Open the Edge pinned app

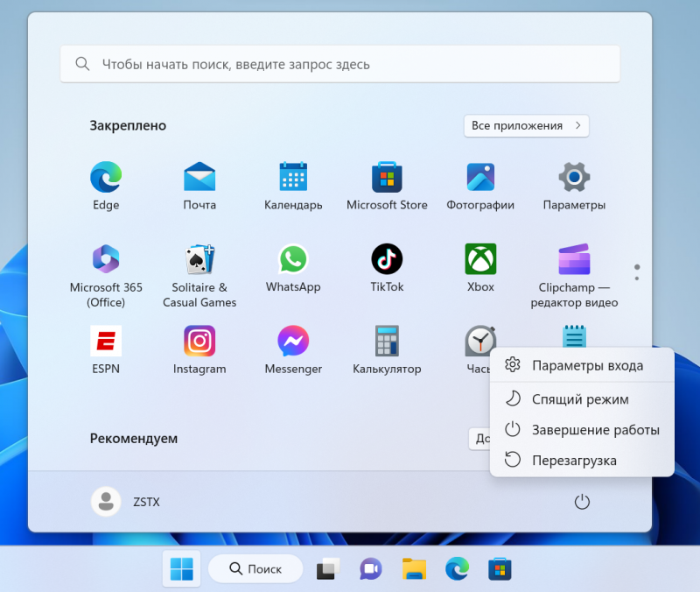pyautogui.click(x=106, y=187)
